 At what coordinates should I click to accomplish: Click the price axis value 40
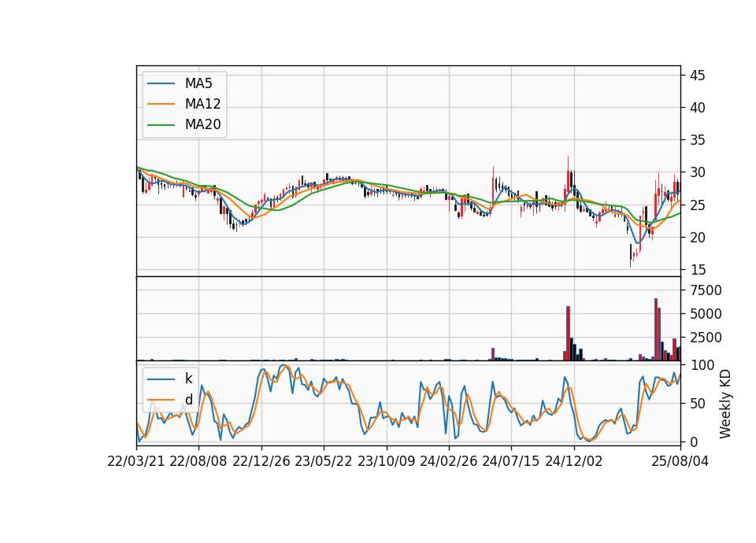698,108
